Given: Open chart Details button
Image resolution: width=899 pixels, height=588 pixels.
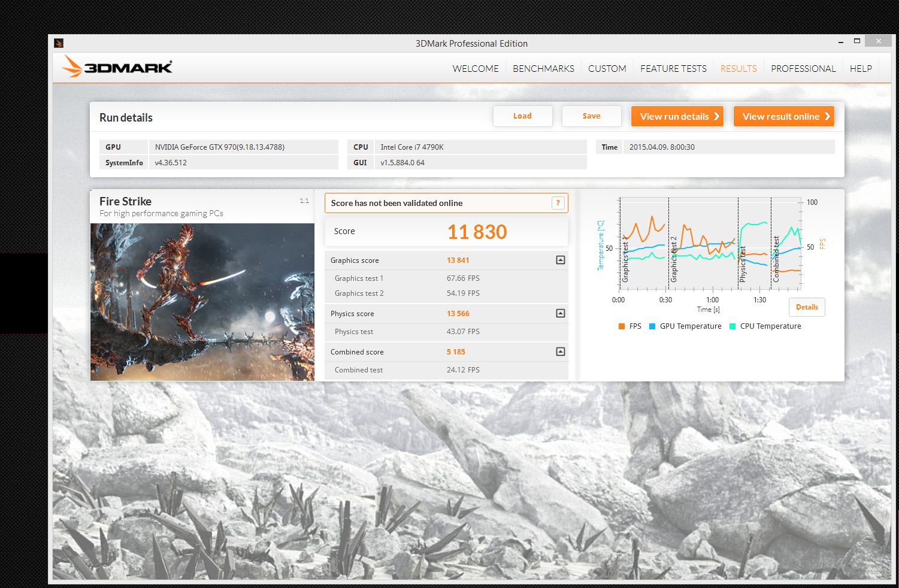Looking at the screenshot, I should [807, 307].
